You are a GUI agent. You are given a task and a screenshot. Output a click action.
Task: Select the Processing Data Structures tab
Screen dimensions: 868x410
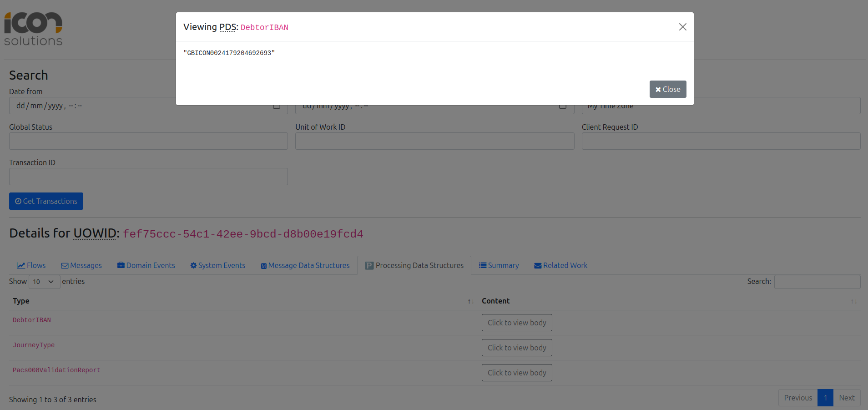[414, 265]
